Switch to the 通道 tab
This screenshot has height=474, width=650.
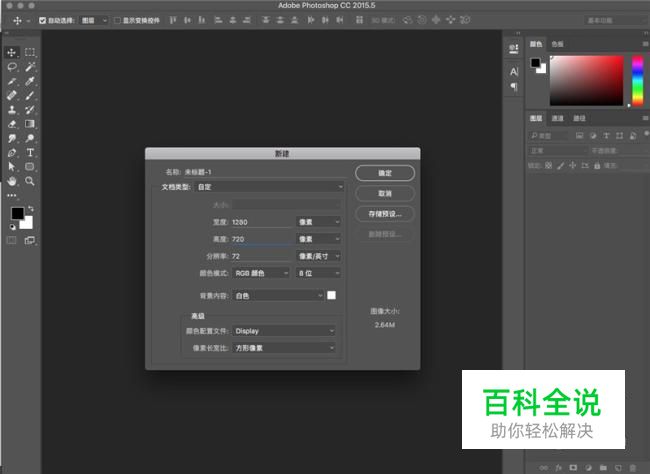558,118
